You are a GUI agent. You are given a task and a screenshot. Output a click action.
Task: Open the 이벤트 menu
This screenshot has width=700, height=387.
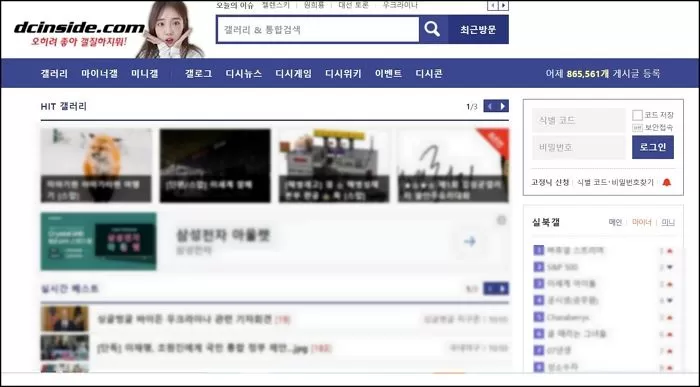coord(388,74)
